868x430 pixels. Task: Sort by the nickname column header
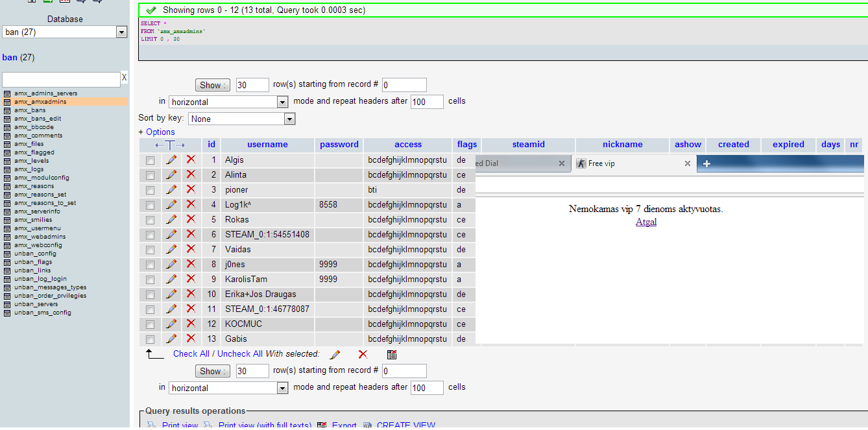coord(623,145)
